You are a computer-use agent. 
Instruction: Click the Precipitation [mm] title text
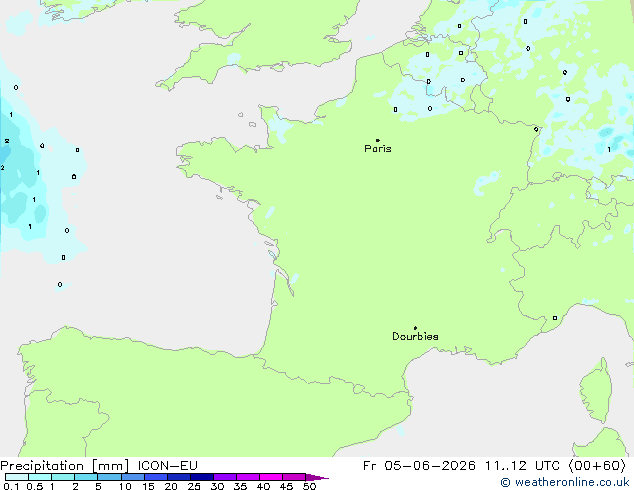65,466
